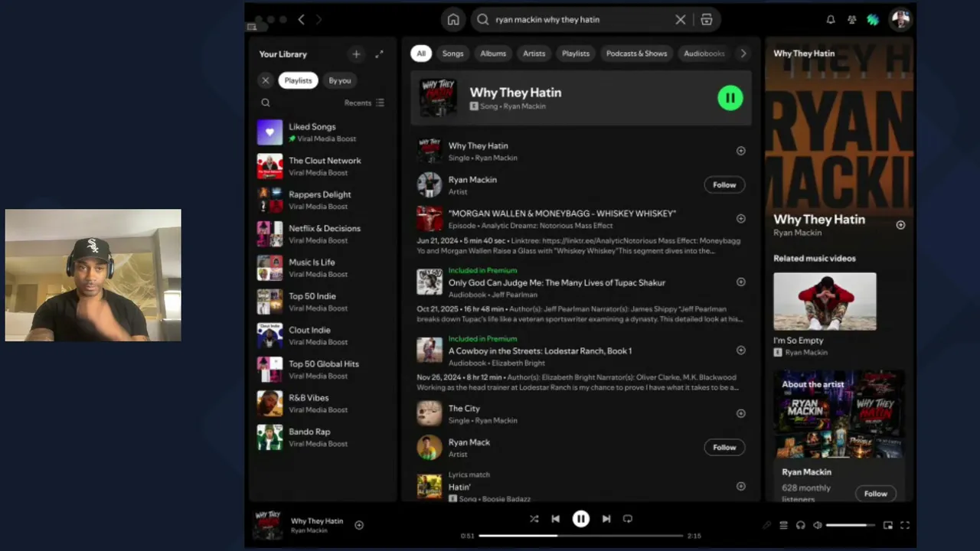Viewport: 980px width, 551px height.
Task: Enter full screen mode
Action: pyautogui.click(x=905, y=526)
